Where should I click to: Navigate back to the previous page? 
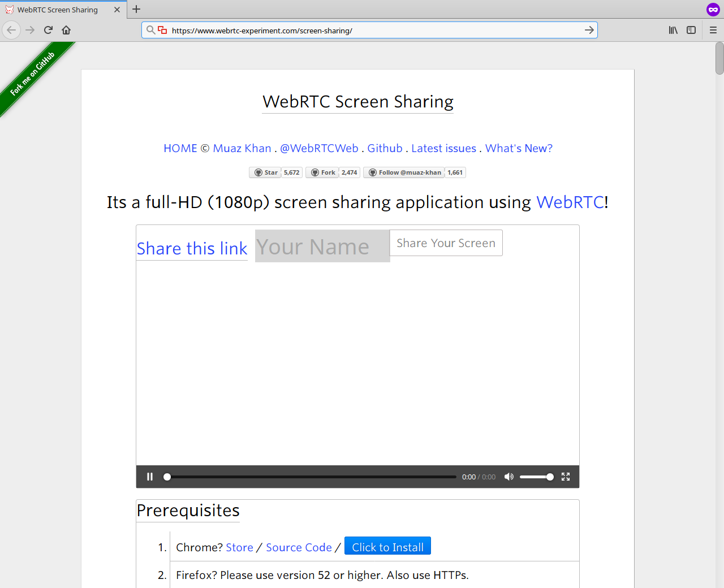11,30
